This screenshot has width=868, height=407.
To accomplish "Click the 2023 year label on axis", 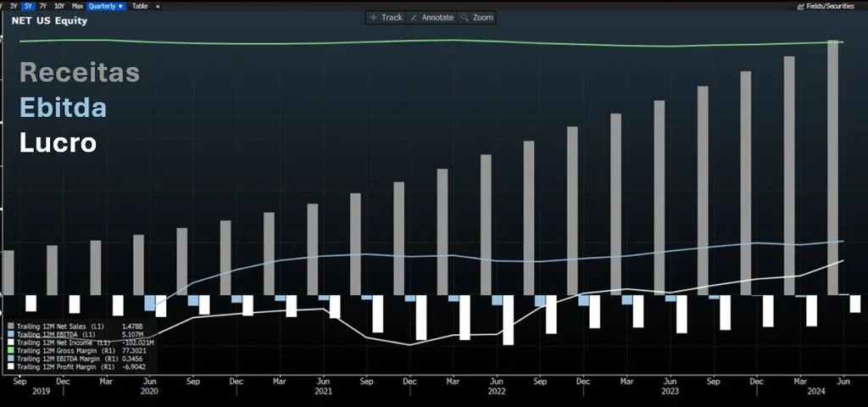I will 670,391.
